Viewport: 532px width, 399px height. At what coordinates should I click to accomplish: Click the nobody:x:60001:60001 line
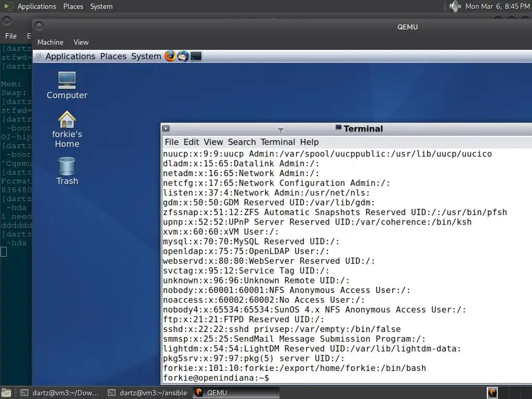[287, 290]
